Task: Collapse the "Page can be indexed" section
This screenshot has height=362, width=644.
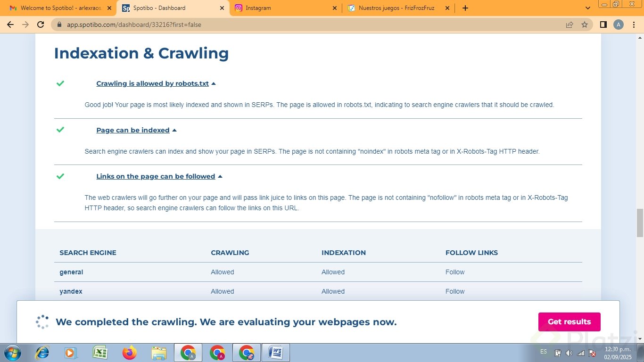Action: click(x=136, y=130)
